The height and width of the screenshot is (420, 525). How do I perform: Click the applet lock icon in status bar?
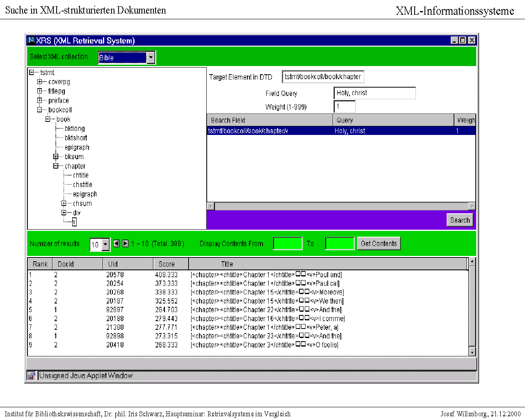[x=31, y=376]
